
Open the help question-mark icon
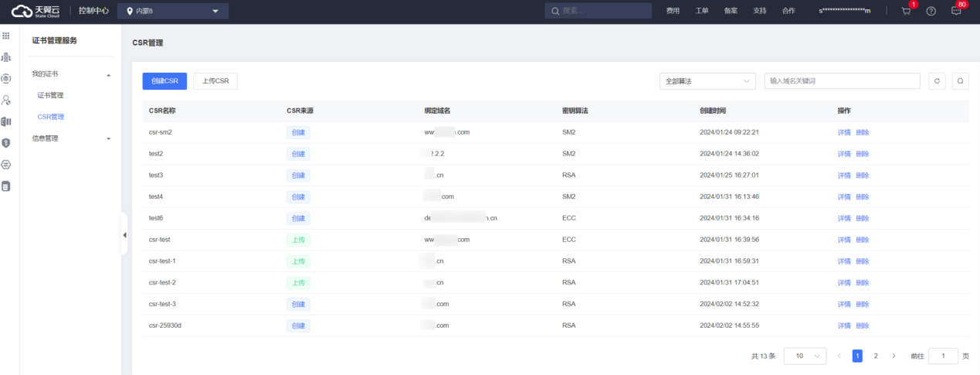click(931, 12)
